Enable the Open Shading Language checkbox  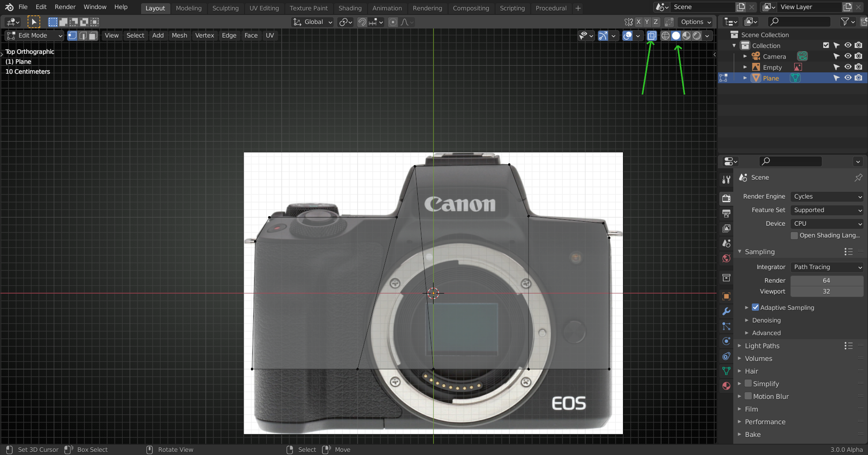click(x=794, y=235)
